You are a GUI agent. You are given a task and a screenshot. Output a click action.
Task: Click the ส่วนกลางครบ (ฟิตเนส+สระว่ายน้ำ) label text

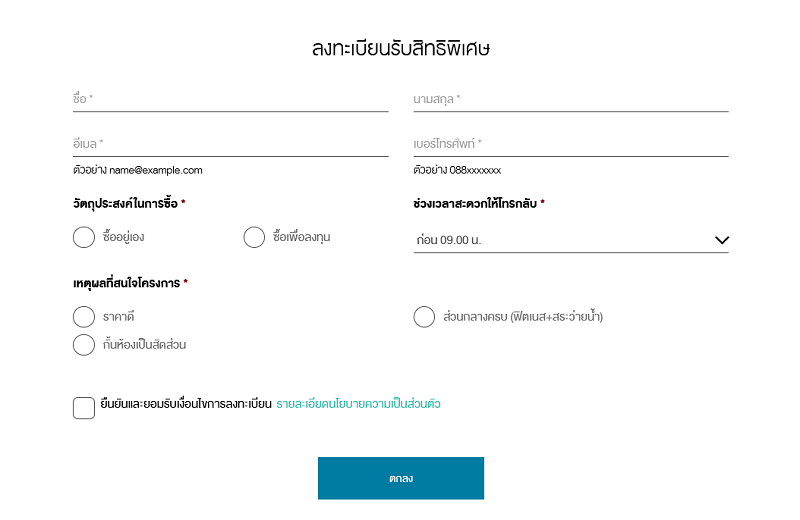point(523,317)
